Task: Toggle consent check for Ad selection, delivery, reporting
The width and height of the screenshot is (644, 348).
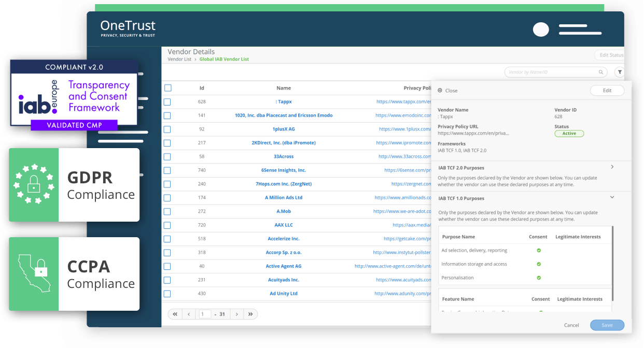Action: [539, 251]
